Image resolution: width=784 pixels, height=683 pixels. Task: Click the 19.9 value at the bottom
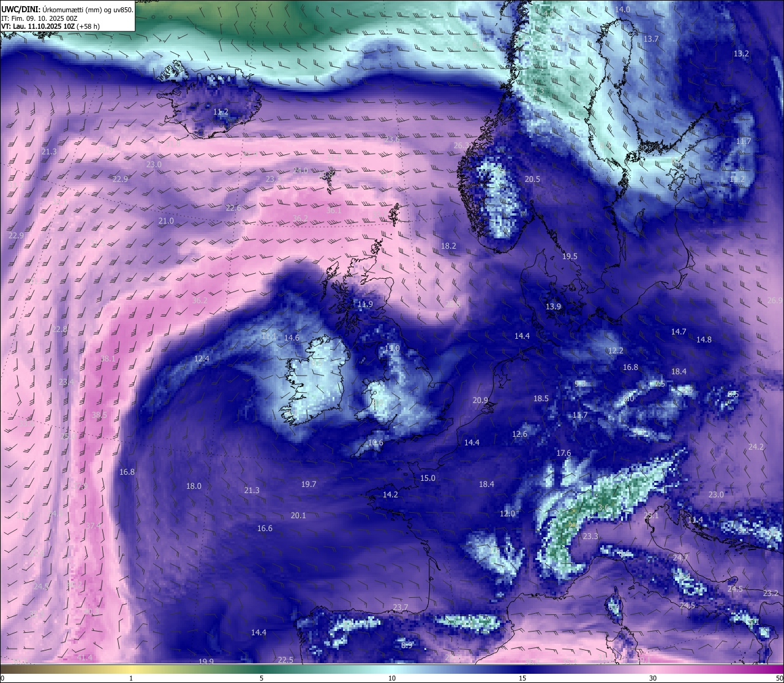tap(206, 661)
